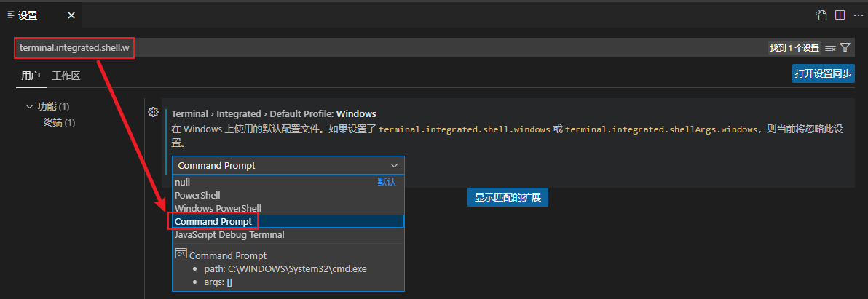Clear the settings search input icon
The height and width of the screenshot is (299, 868).
point(830,48)
